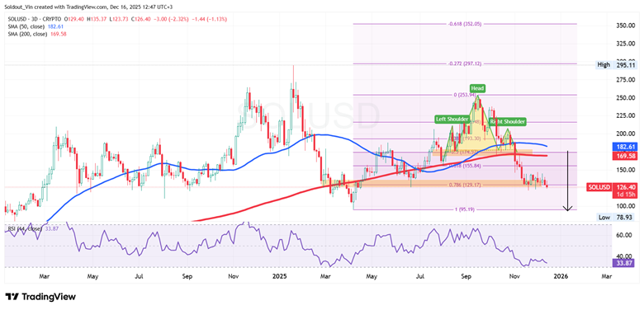Click the purple 33.87 RSI axis label
The height and width of the screenshot is (310, 644).
[x=624, y=263]
